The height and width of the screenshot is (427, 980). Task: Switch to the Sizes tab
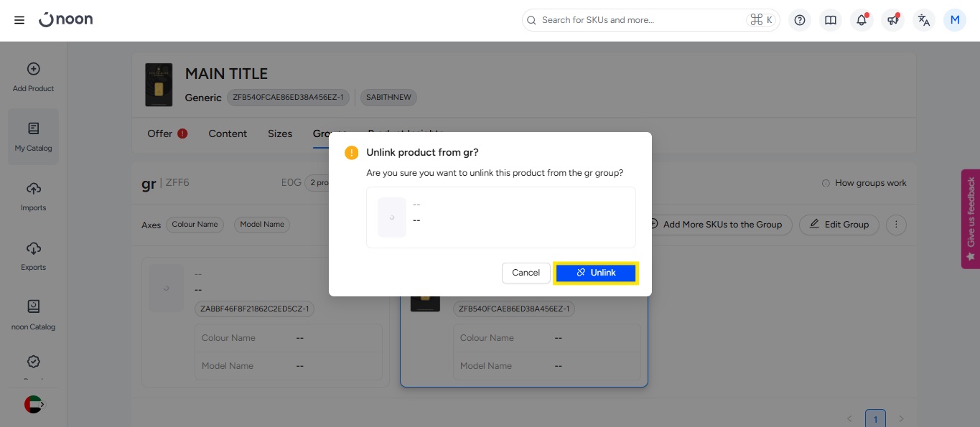[x=280, y=133]
